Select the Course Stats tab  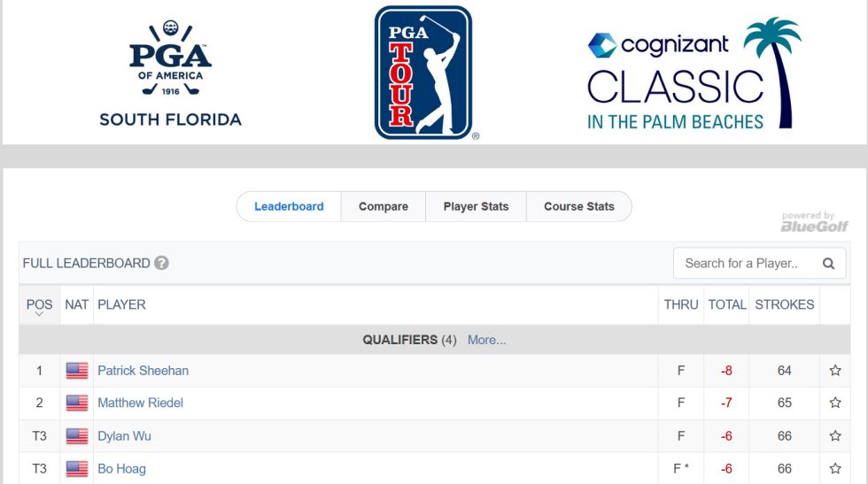tap(579, 206)
